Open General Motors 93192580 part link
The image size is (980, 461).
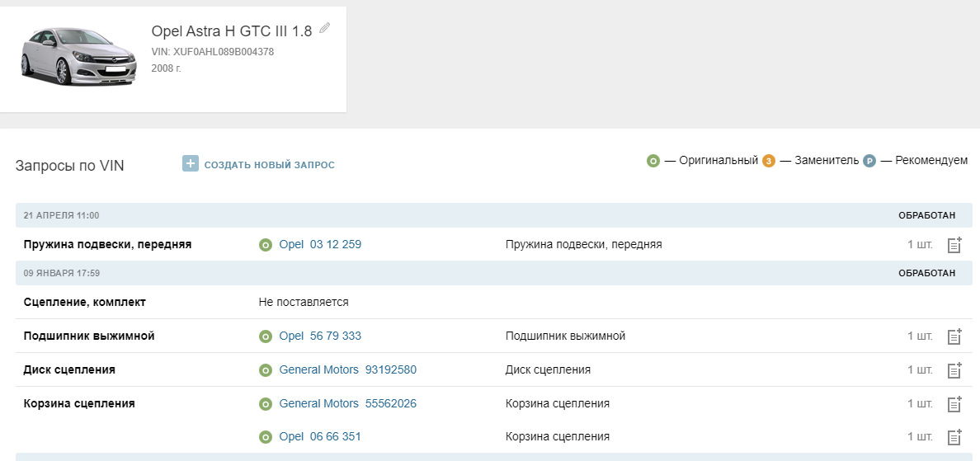(347, 370)
